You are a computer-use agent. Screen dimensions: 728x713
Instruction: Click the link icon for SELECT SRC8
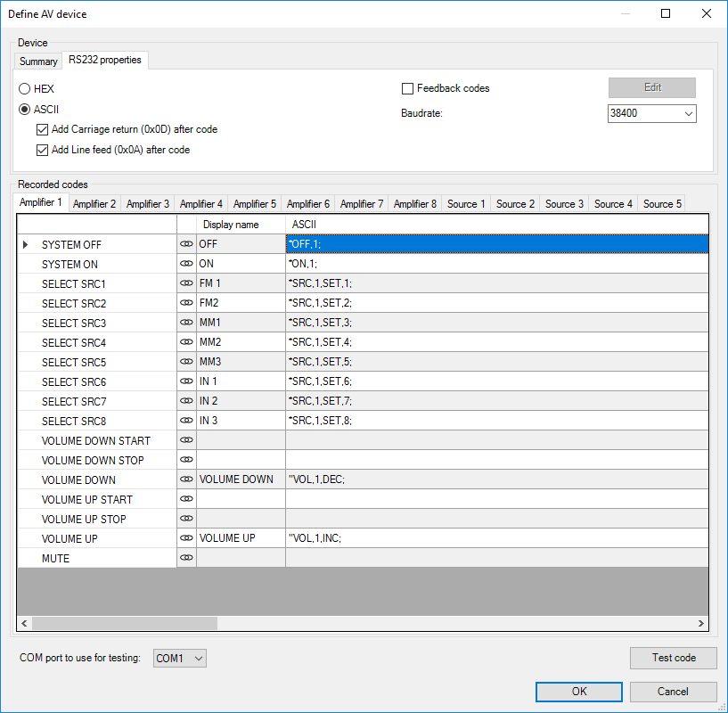click(186, 421)
